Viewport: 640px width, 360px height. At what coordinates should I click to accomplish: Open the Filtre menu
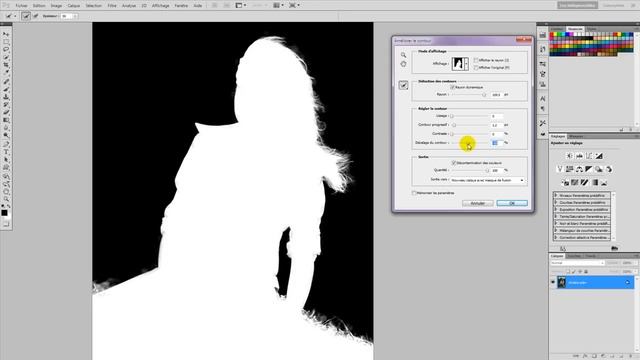coord(112,6)
